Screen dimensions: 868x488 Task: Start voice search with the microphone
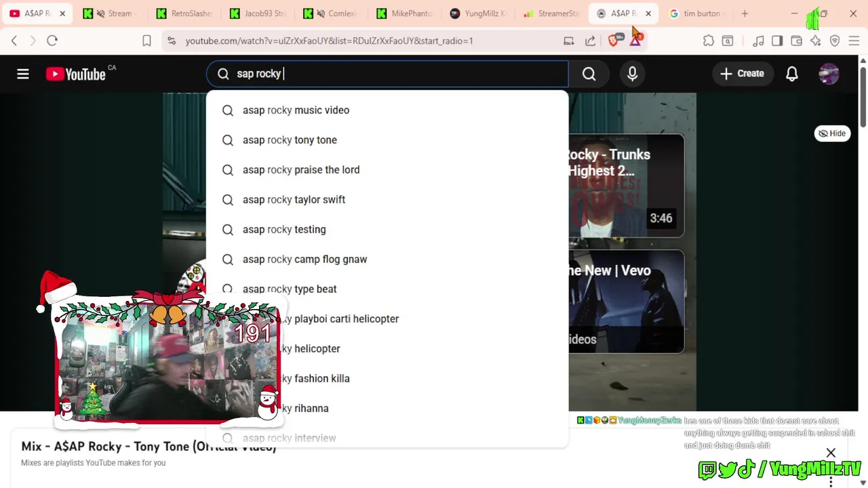pyautogui.click(x=632, y=74)
